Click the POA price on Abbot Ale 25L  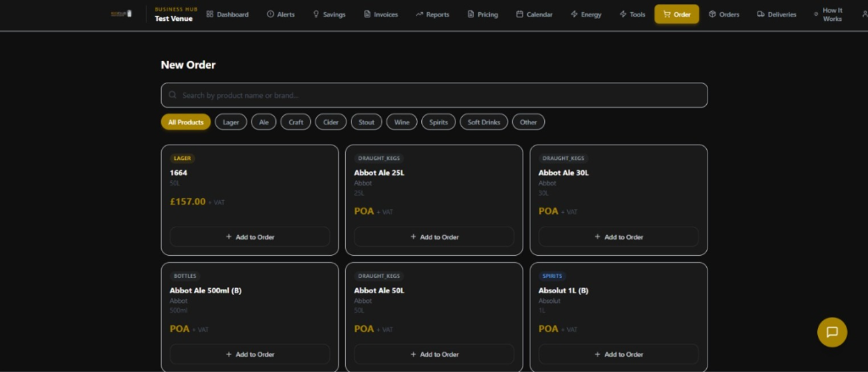tap(364, 211)
